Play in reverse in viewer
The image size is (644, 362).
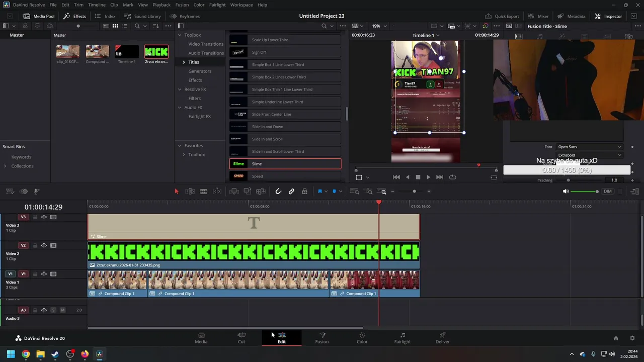[x=407, y=177]
